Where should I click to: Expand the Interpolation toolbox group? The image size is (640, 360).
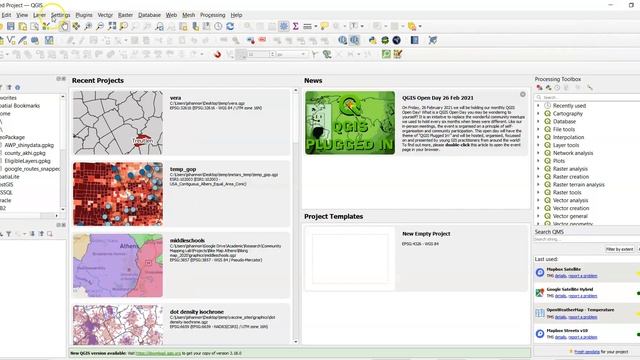click(538, 137)
